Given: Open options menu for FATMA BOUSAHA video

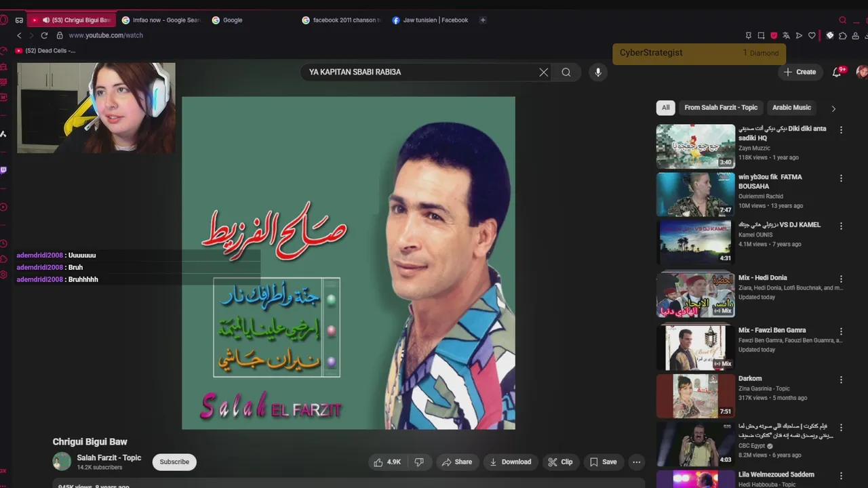Looking at the screenshot, I should click(x=841, y=178).
